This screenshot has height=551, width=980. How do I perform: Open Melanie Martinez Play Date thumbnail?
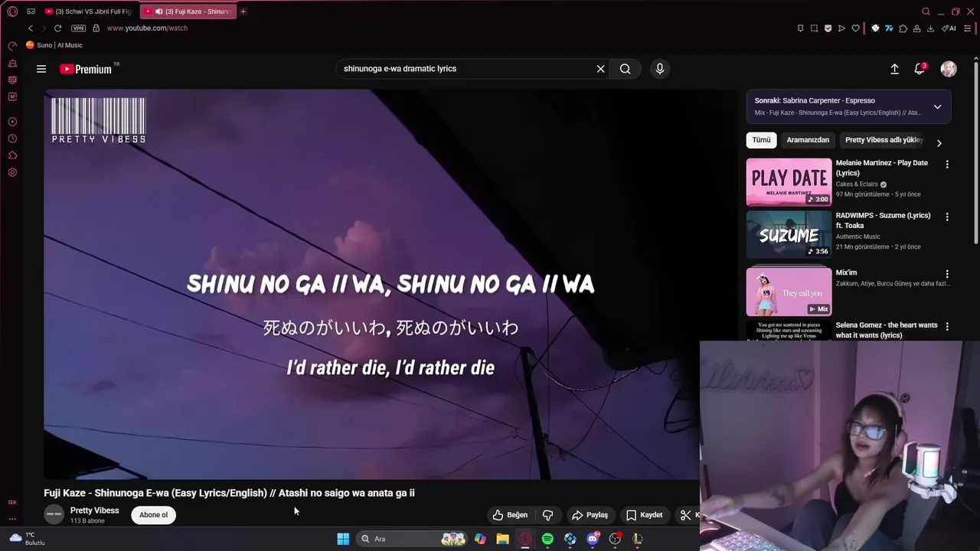[789, 182]
